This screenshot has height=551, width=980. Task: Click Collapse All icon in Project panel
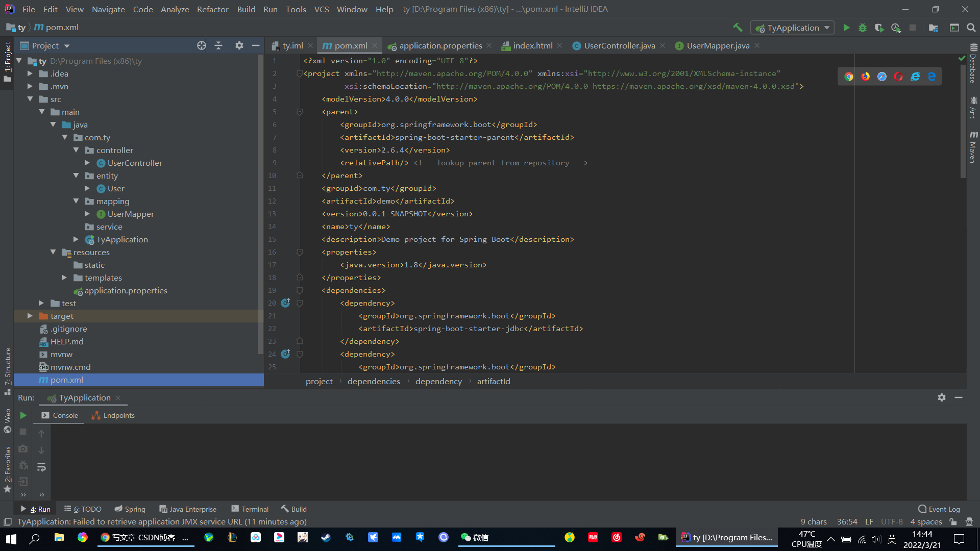218,45
